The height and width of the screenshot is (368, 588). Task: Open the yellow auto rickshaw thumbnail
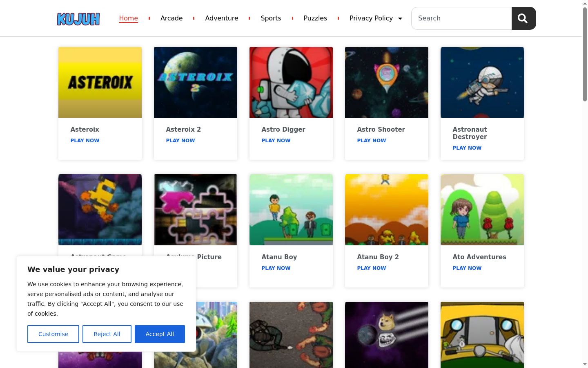pyautogui.click(x=482, y=335)
